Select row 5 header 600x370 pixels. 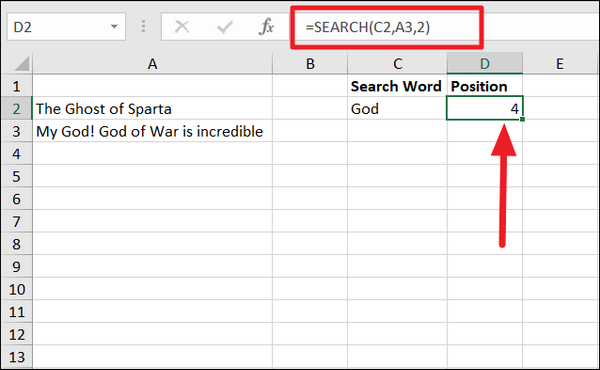tap(17, 176)
